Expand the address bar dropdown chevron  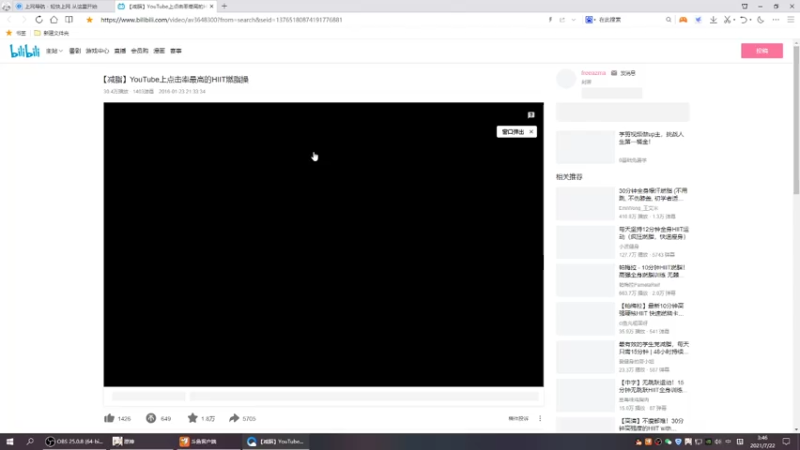(573, 20)
